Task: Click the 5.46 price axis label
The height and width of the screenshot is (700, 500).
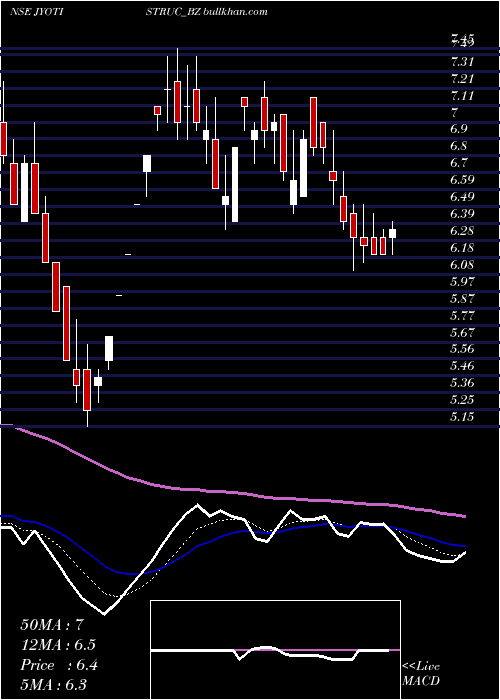Action: coord(462,366)
